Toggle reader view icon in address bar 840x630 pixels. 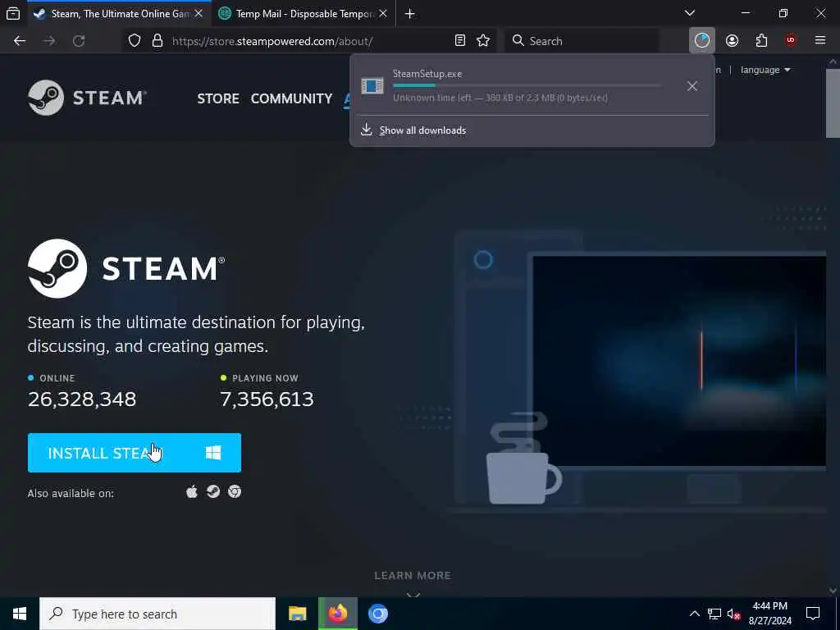point(459,41)
